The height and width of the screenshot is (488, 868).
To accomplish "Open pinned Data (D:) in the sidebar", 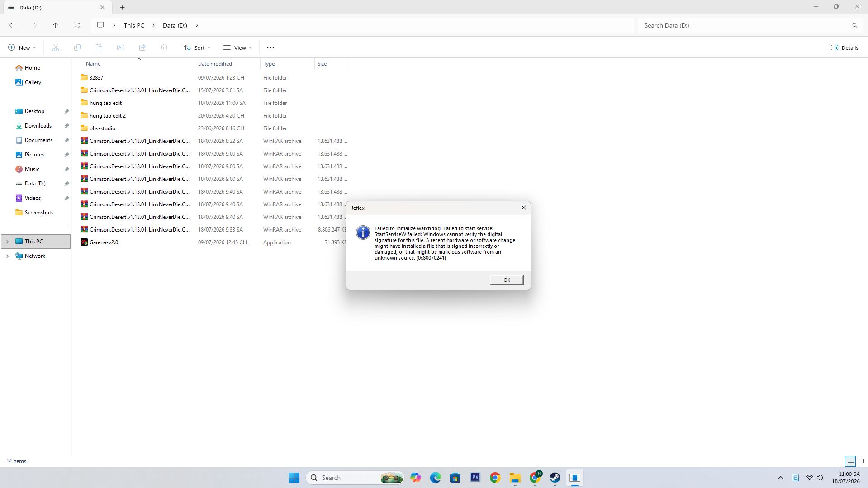I will pyautogui.click(x=35, y=184).
